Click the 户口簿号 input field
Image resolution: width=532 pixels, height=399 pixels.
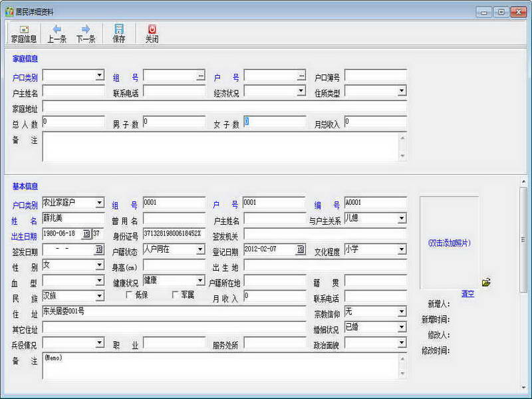(x=376, y=75)
